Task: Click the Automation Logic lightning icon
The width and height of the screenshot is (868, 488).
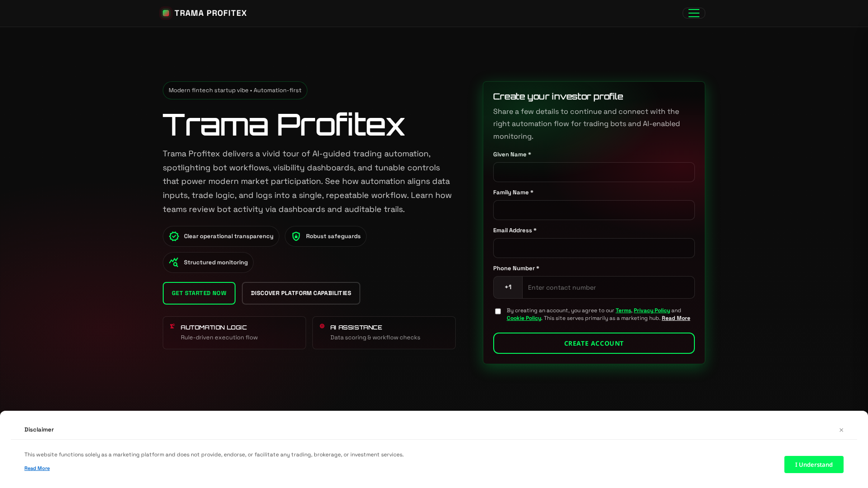Action: pos(172,326)
